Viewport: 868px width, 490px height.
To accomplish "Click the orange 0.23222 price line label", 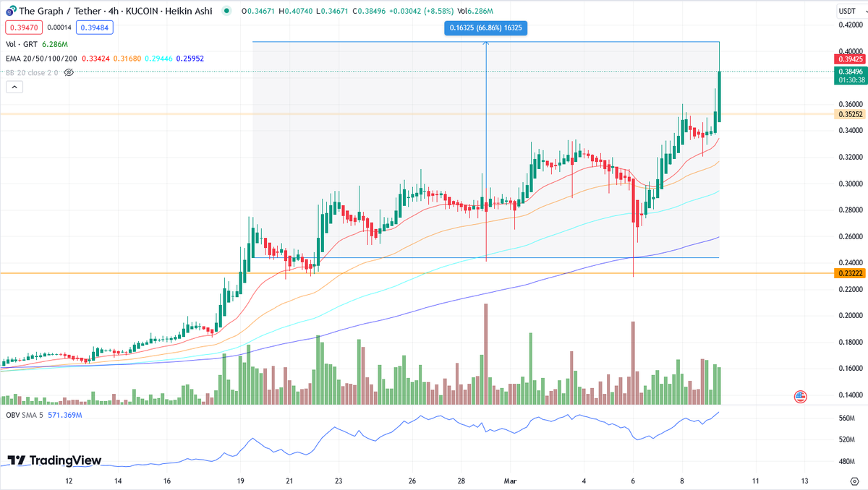I will pos(849,273).
